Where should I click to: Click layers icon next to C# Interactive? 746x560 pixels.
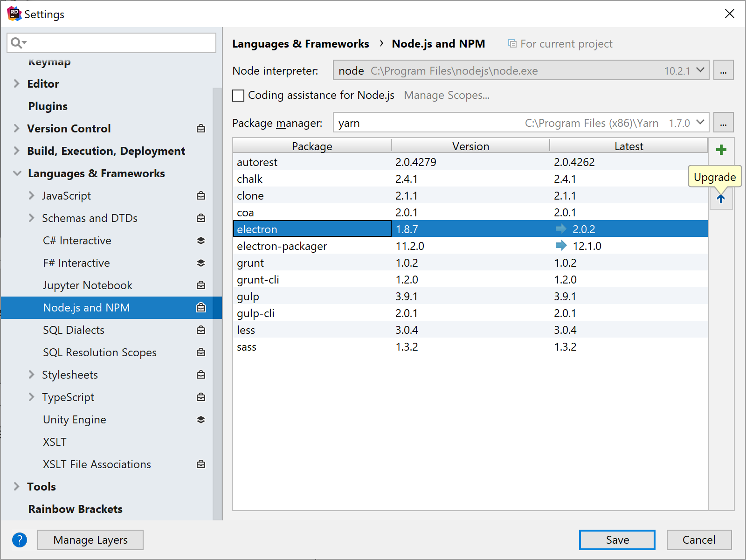pyautogui.click(x=201, y=241)
